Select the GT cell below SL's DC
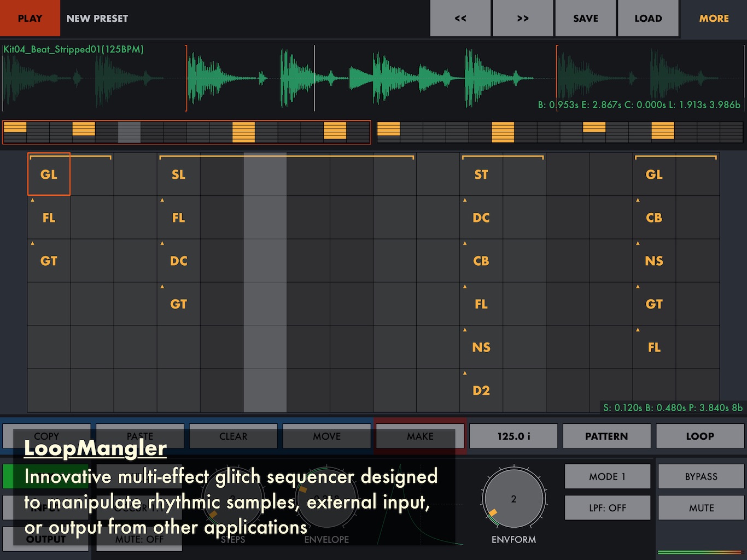The image size is (747, 560). (178, 304)
